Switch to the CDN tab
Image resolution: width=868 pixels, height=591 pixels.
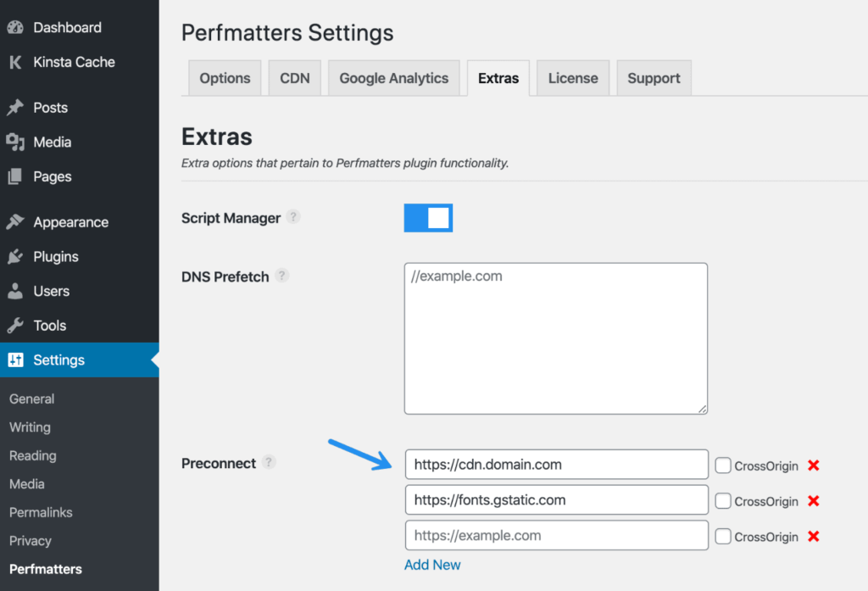[294, 77]
